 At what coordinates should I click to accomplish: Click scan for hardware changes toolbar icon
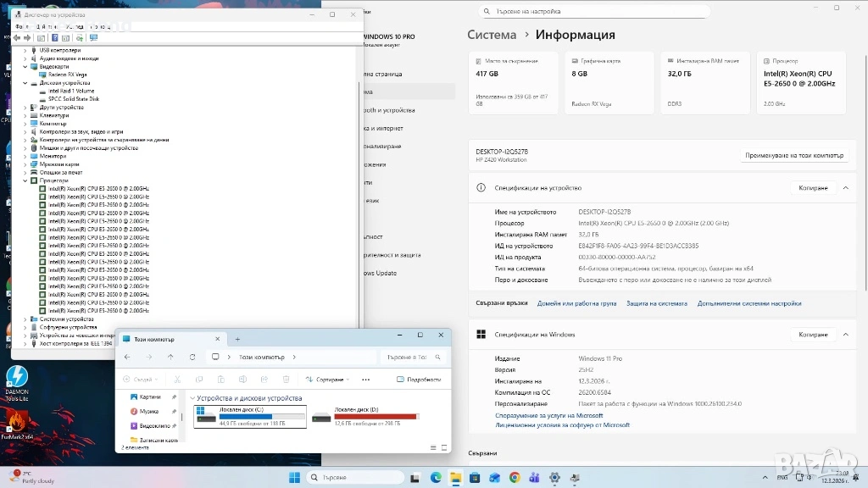click(93, 38)
